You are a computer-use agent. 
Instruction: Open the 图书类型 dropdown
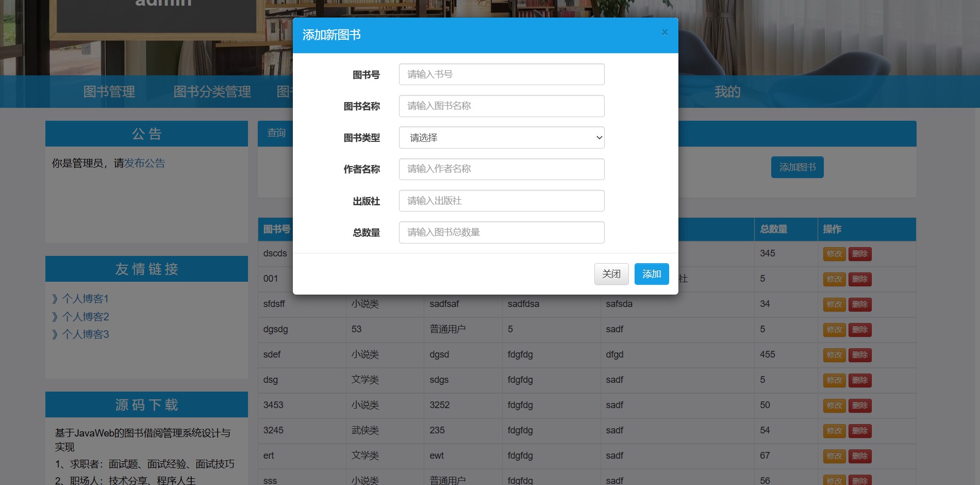click(502, 138)
